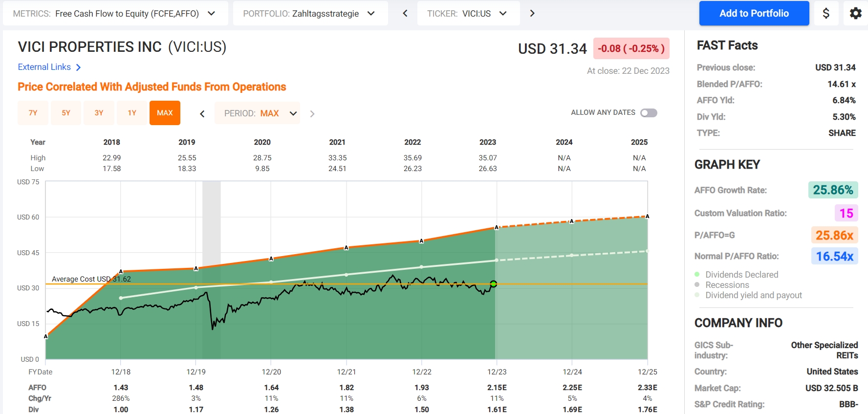This screenshot has height=414, width=868.
Task: Click the current price green dot marker
Action: click(494, 284)
